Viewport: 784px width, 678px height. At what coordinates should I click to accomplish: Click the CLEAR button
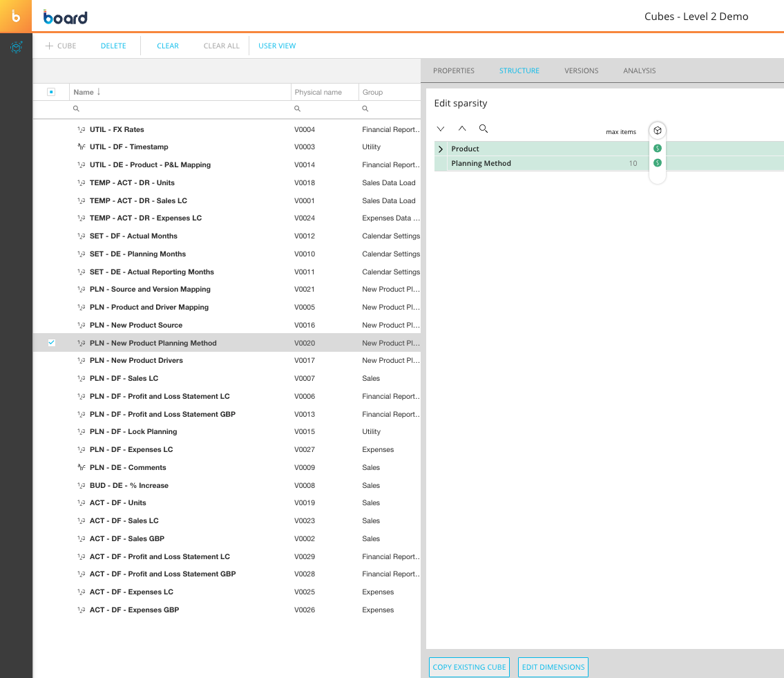(167, 46)
